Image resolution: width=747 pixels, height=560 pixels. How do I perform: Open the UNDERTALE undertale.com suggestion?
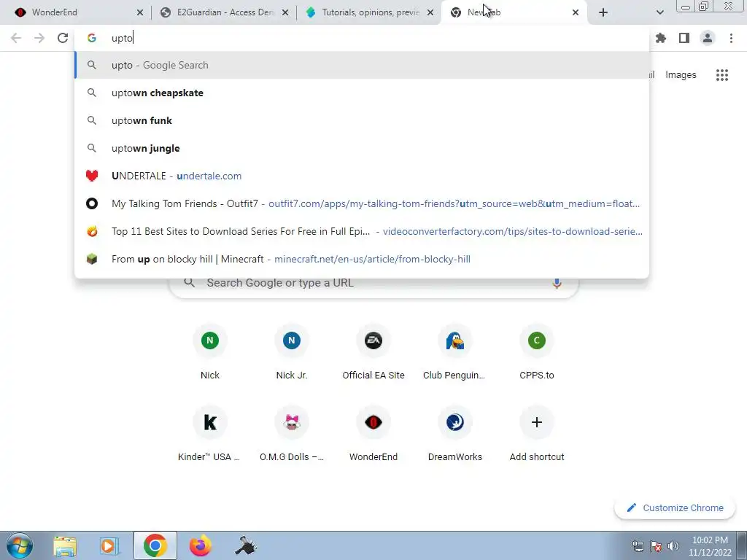362,176
